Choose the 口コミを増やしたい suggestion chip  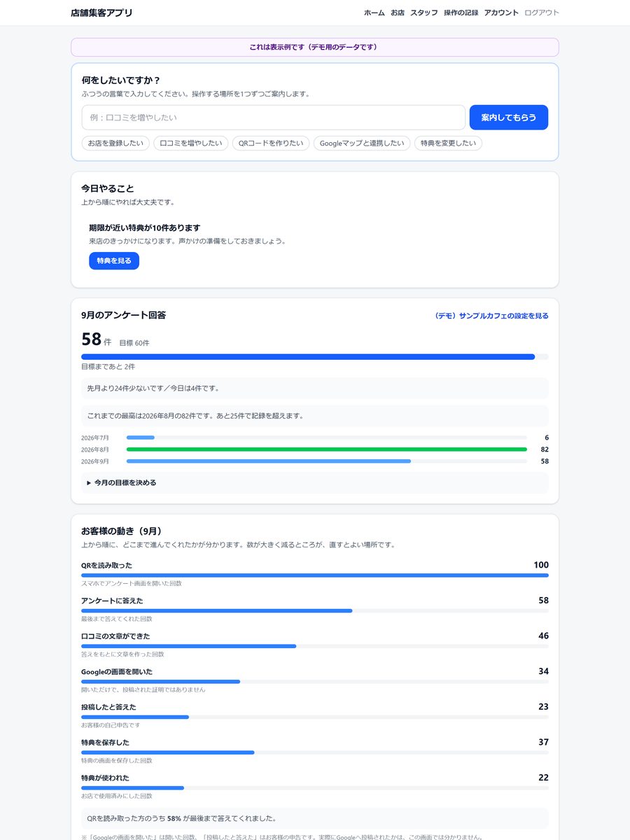click(x=191, y=143)
